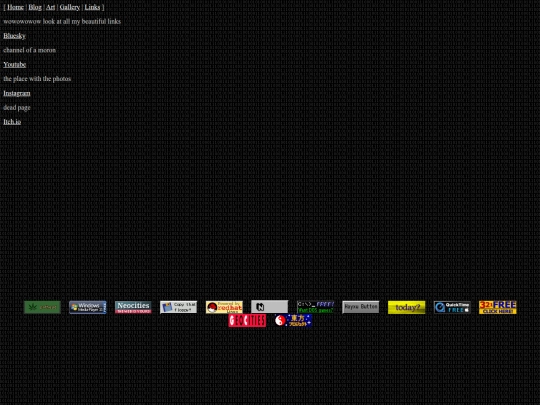
Task: Click the Powered by redhat badge
Action: click(x=224, y=307)
